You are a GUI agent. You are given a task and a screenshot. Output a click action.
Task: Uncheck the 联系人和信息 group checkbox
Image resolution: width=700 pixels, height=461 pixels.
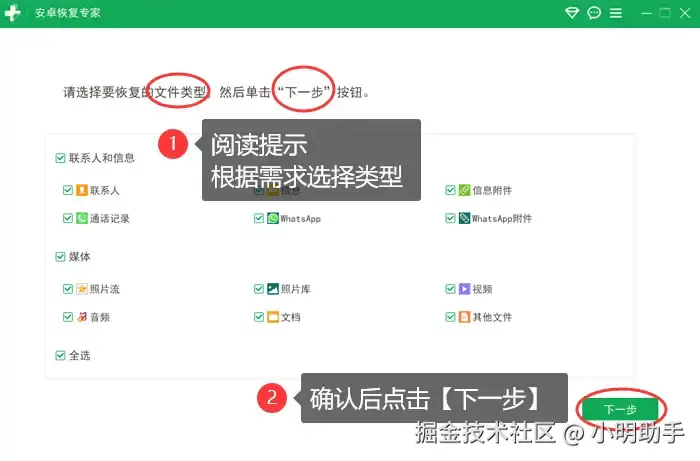pos(60,158)
